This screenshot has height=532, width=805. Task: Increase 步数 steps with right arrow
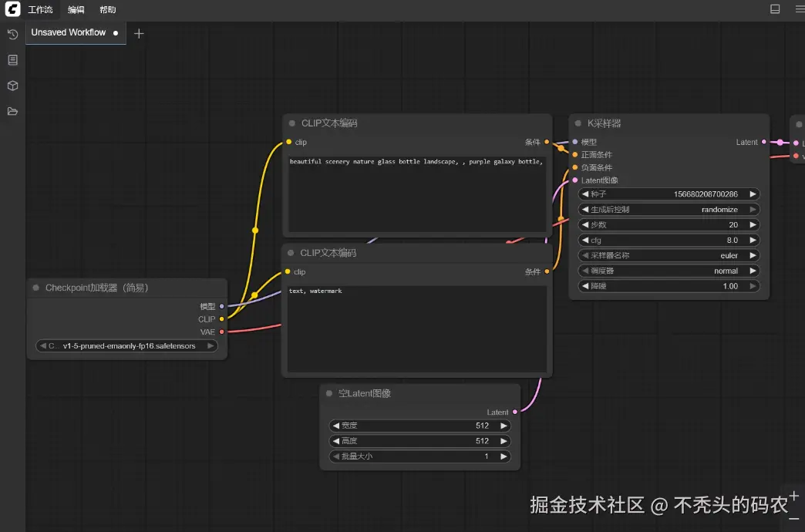point(753,225)
